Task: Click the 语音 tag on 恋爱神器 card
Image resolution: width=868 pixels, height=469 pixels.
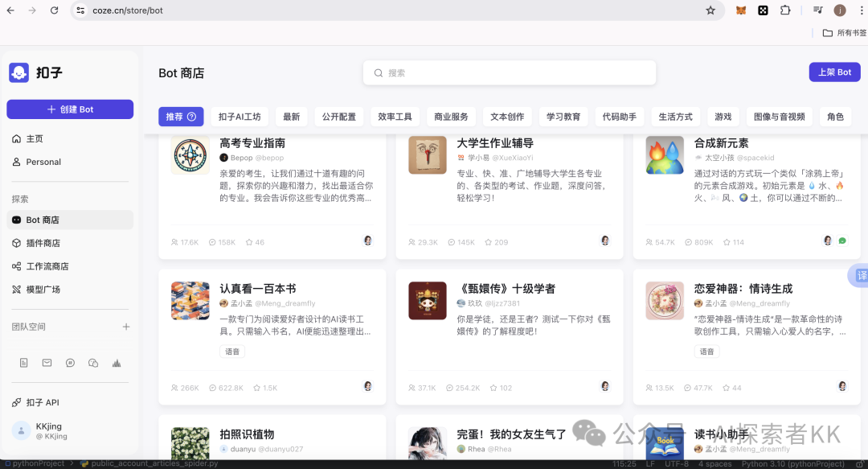Action: click(707, 352)
